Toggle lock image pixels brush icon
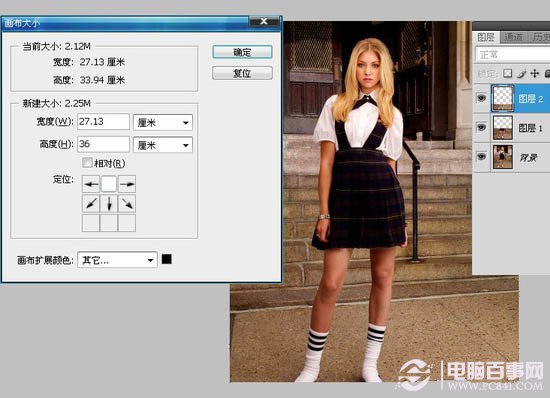This screenshot has width=550, height=398. (522, 74)
